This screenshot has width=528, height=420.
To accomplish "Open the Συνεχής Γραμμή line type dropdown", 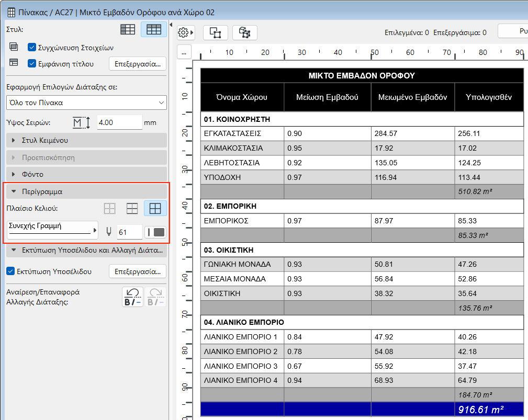I will 52,230.
